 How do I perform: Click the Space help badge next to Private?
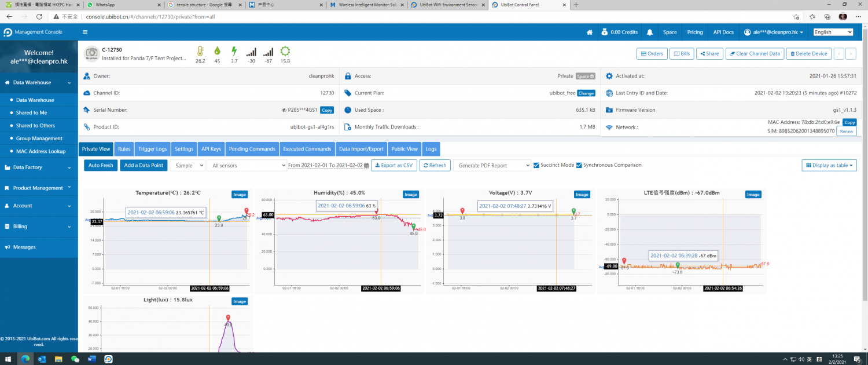(x=585, y=76)
